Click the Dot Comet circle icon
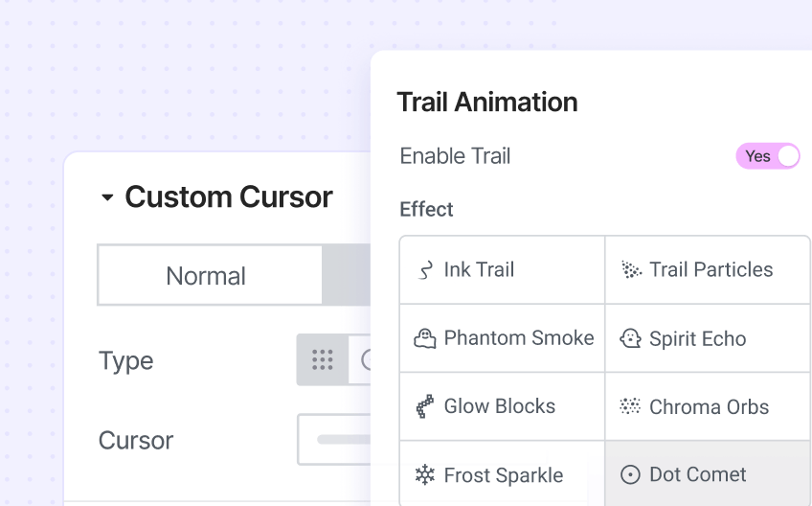This screenshot has height=506, width=812. 630,474
